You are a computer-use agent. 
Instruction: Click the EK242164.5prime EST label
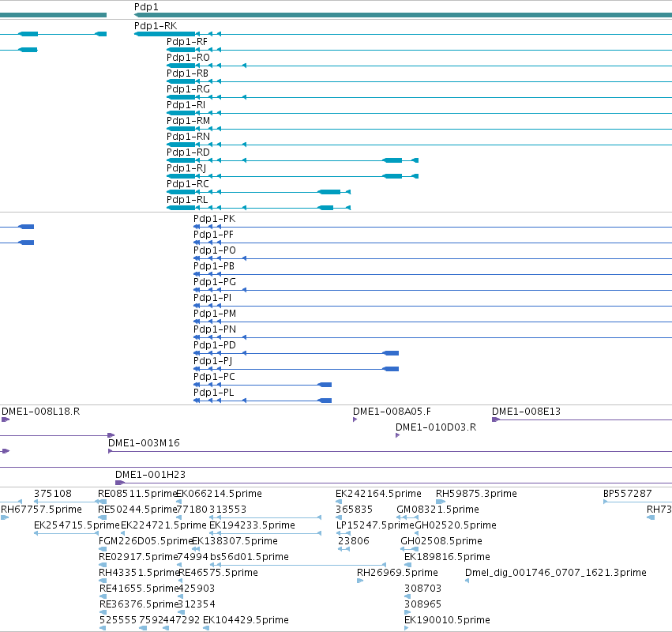pos(378,494)
